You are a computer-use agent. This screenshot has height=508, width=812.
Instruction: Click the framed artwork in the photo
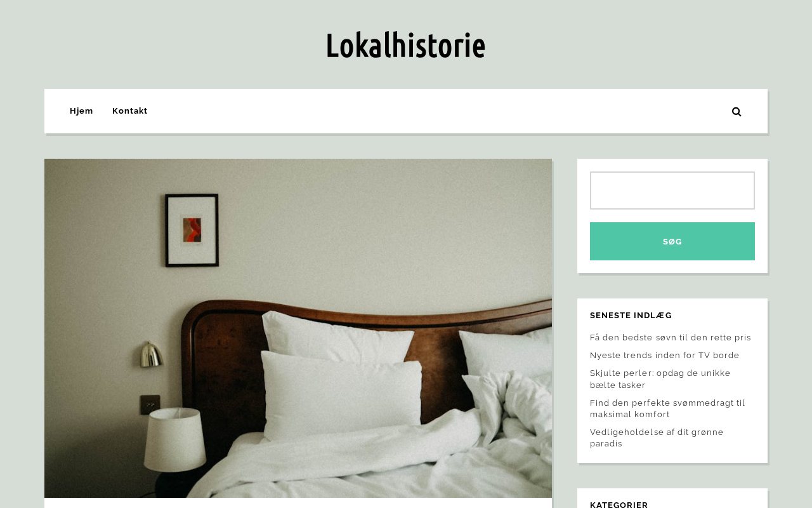click(x=192, y=230)
